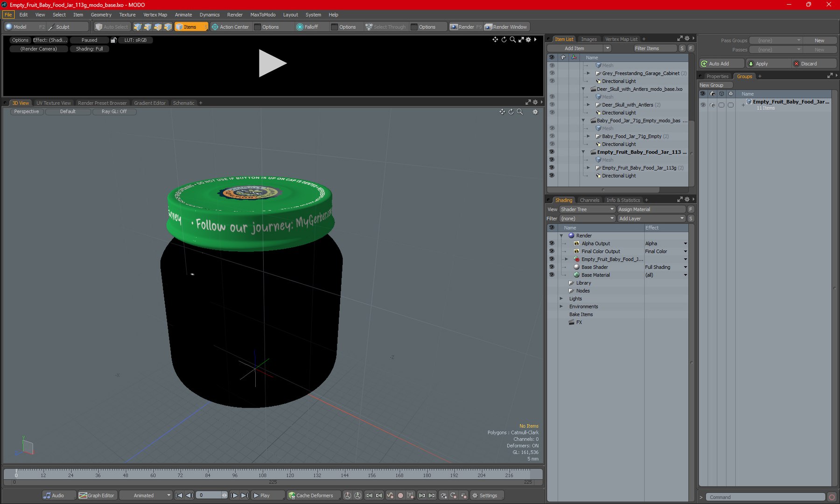840x504 pixels.
Task: Toggle Options checkbox next to Action Center
Action: [x=258, y=27]
